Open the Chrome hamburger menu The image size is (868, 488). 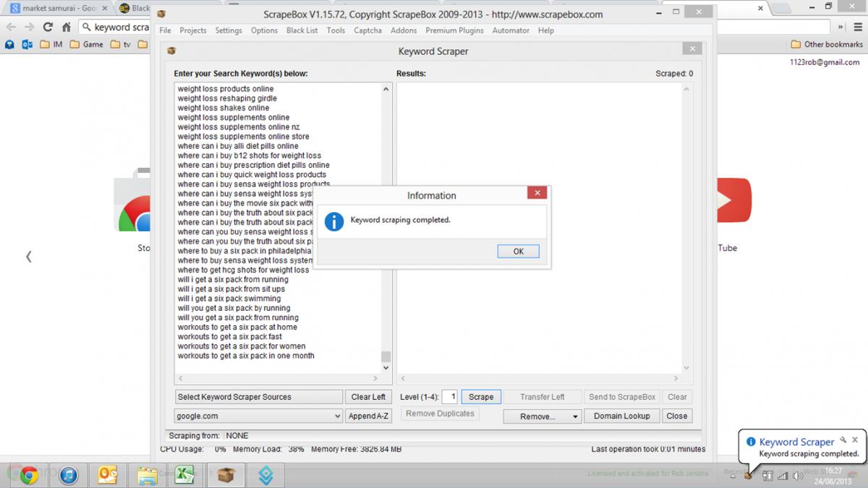coord(859,27)
